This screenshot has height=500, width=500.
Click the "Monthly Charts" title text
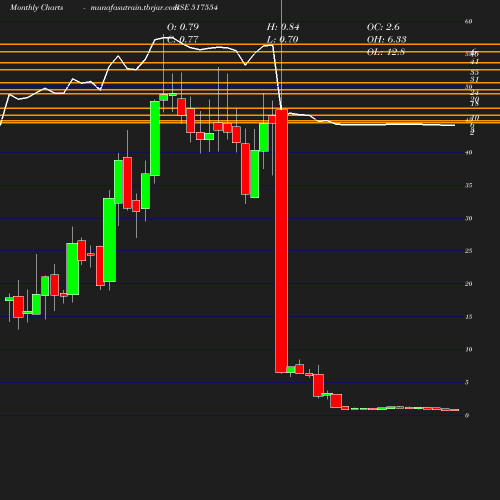(x=36, y=7)
